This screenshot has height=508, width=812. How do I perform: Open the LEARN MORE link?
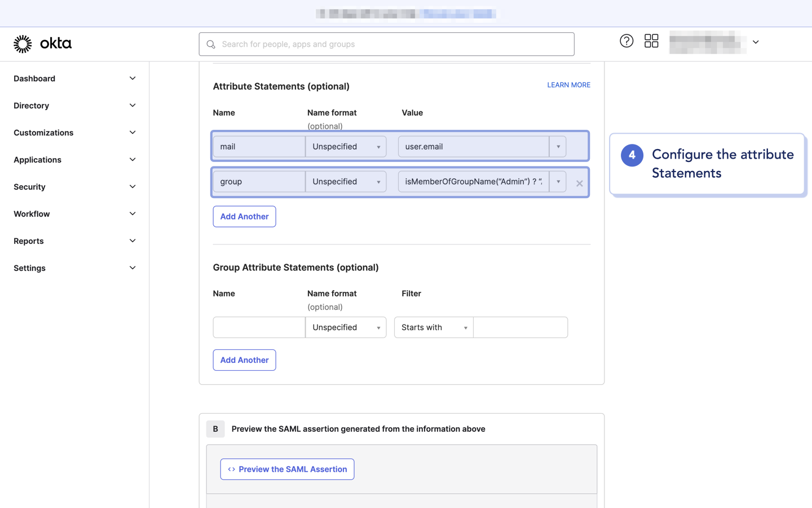pos(568,85)
